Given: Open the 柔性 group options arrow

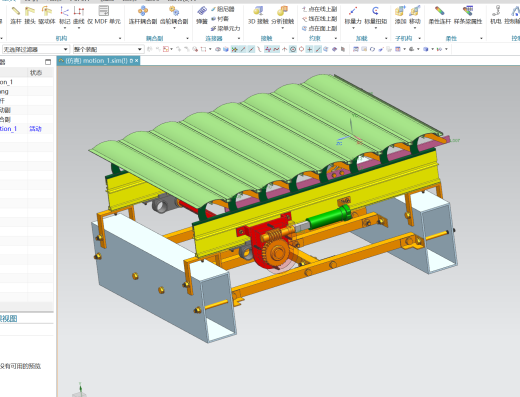Looking at the screenshot, I should click(481, 38).
